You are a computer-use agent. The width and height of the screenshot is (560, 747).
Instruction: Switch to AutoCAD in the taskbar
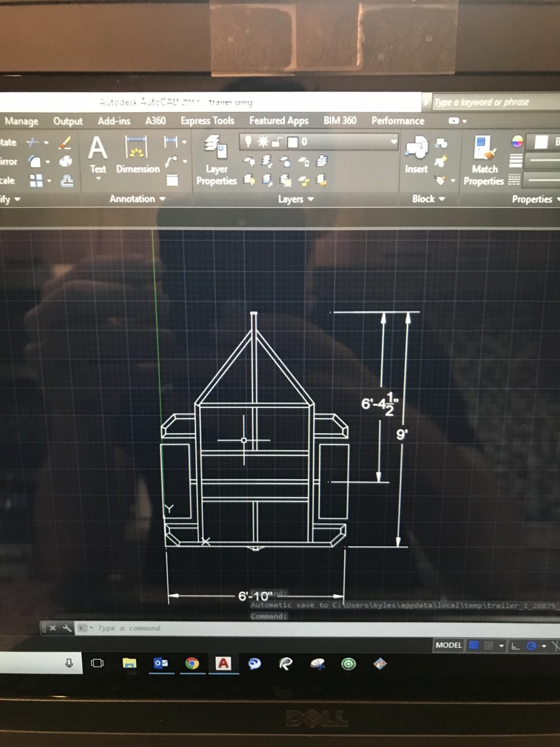coord(223,664)
